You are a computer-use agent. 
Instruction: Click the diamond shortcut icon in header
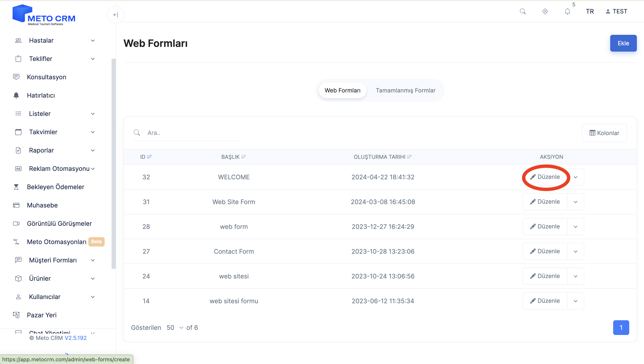545,11
